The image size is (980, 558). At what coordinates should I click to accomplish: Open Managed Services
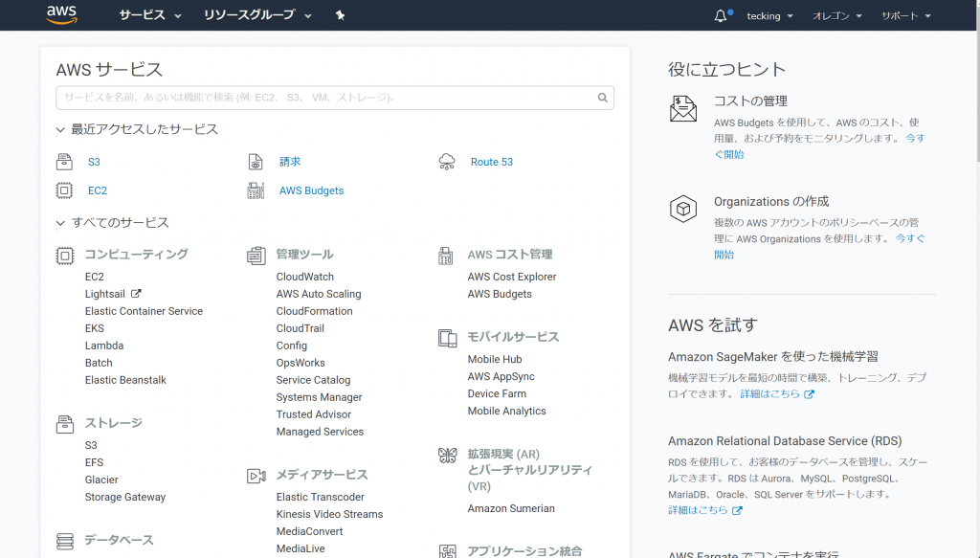click(320, 432)
